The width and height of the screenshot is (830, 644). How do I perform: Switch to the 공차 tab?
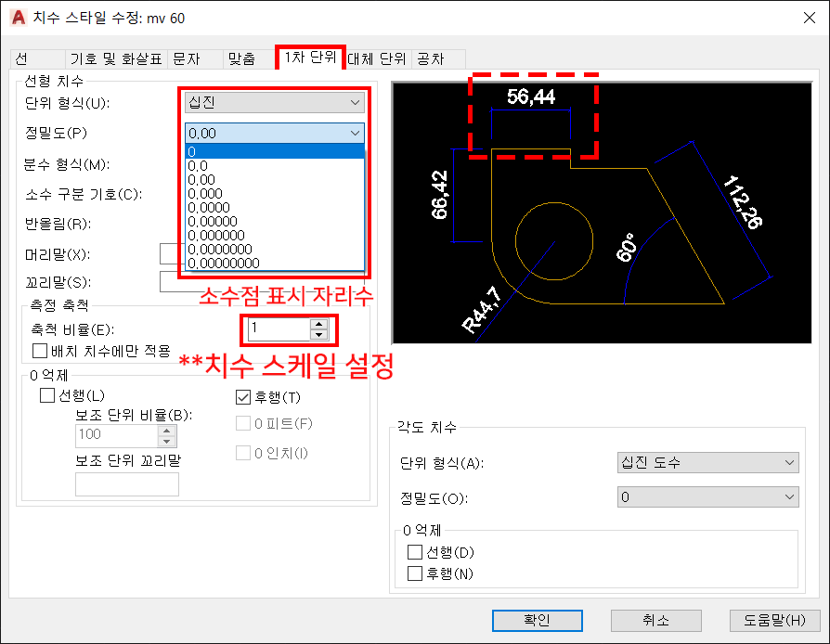tap(438, 58)
